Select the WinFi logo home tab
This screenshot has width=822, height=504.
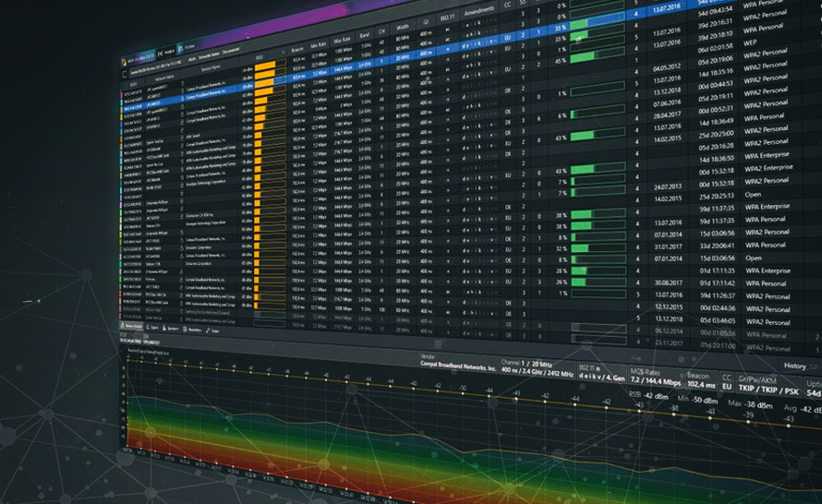(138, 58)
